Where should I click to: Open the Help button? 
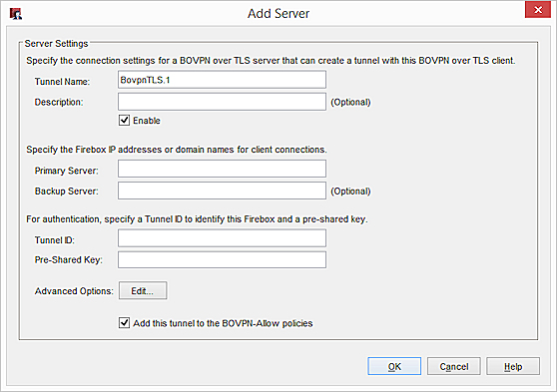[513, 366]
